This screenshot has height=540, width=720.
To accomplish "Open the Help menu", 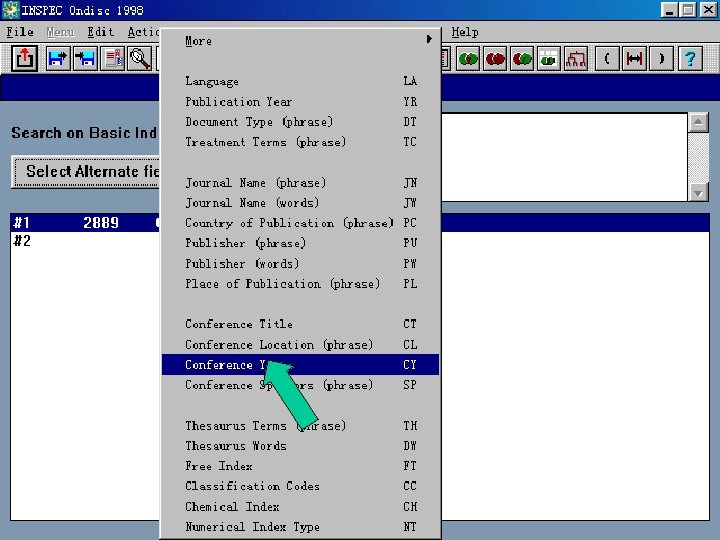I will pyautogui.click(x=465, y=32).
